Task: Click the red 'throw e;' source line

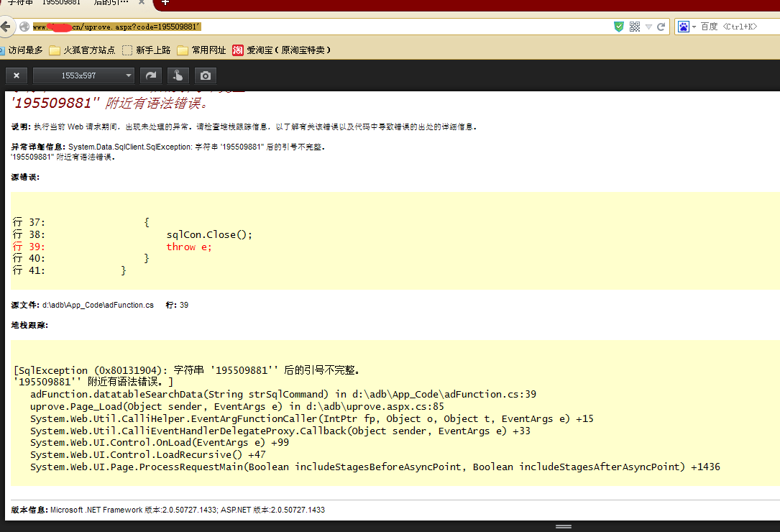Action: tap(189, 247)
